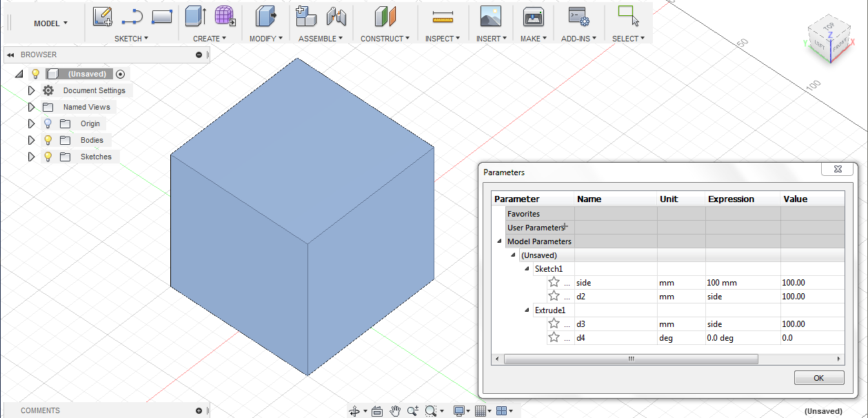Select the Measure ruler icon under Inspect
868x418 pixels.
[x=442, y=17]
